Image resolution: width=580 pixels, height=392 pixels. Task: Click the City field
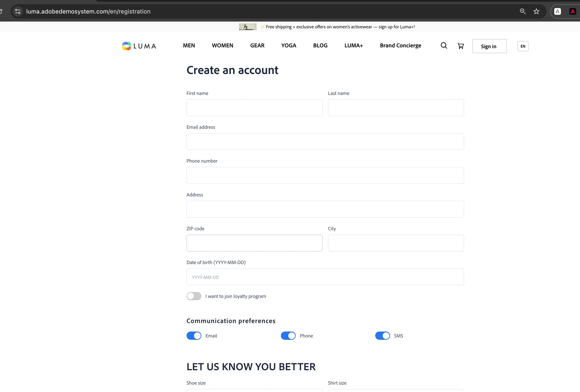(396, 243)
